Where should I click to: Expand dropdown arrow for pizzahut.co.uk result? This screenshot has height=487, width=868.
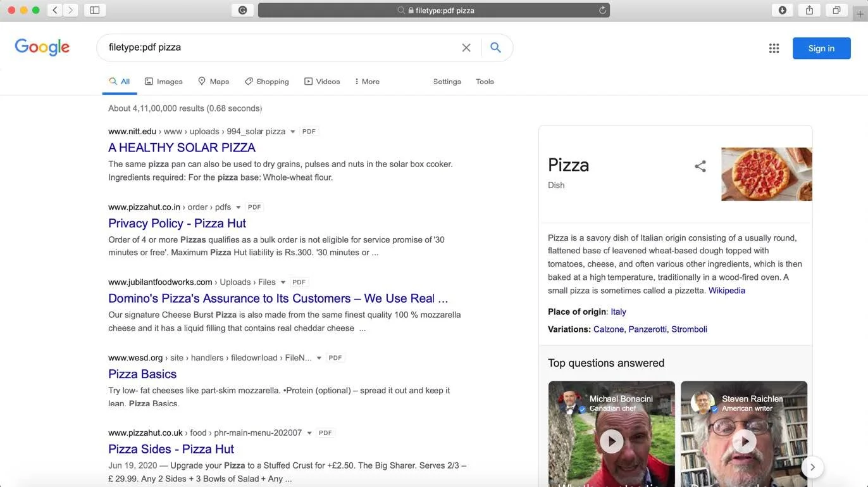(x=309, y=433)
